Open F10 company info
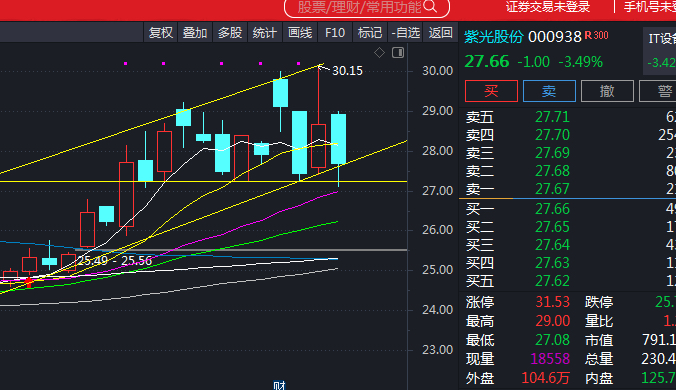The image size is (676, 390). 335,33
